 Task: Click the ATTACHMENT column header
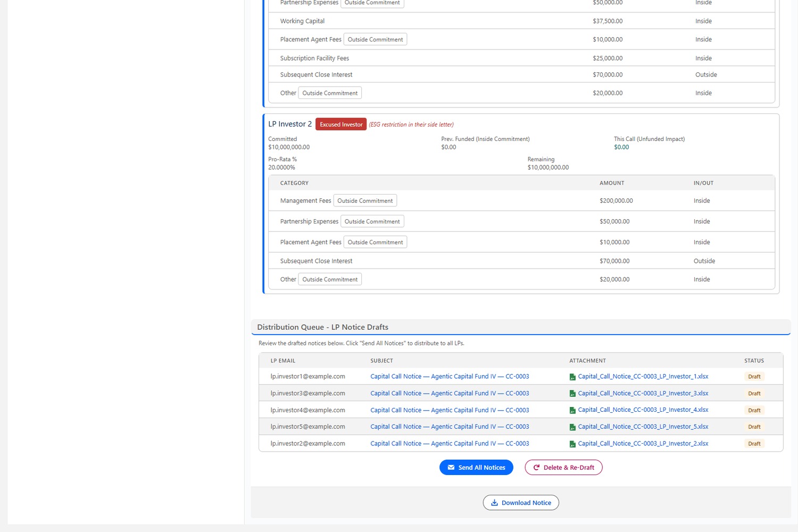(587, 361)
